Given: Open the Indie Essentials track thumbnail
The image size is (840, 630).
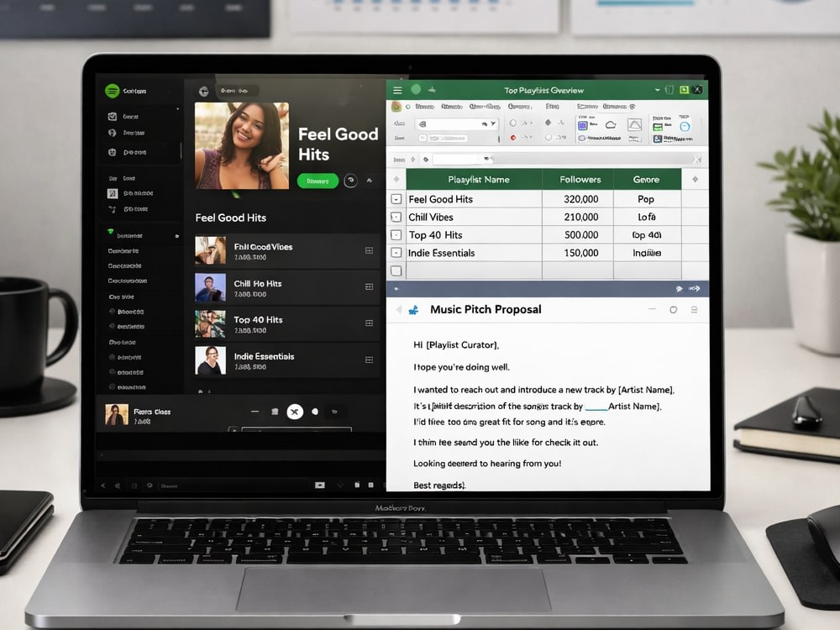Looking at the screenshot, I should click(211, 360).
